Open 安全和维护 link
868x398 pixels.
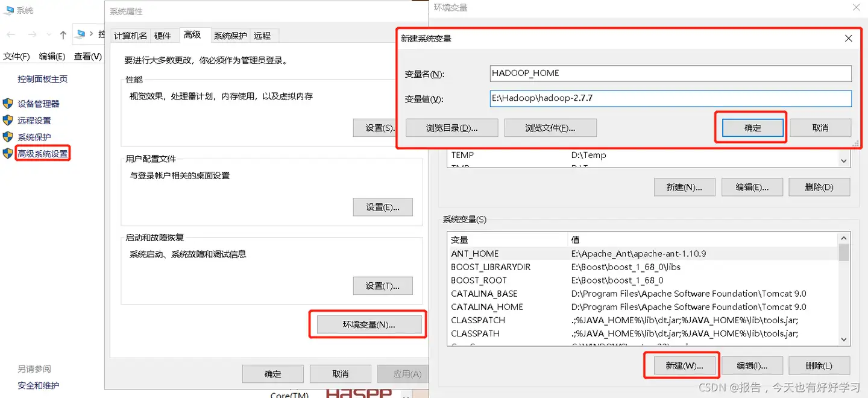coord(39,385)
